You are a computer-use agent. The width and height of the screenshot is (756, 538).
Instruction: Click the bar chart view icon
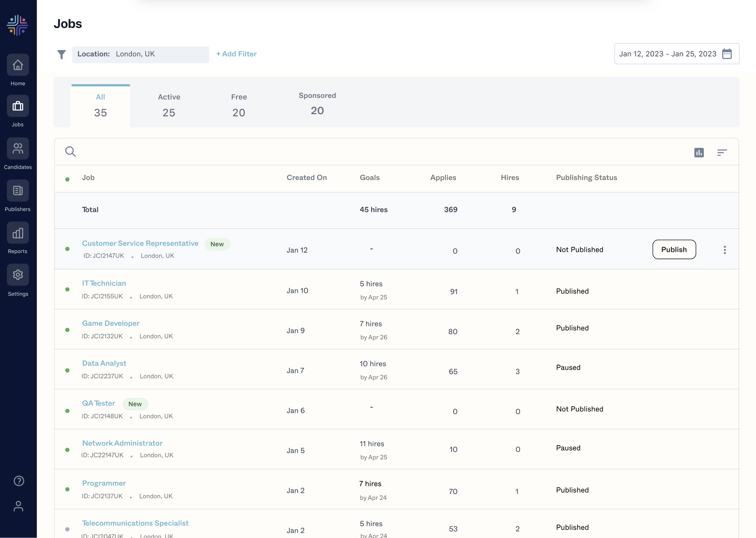click(699, 153)
